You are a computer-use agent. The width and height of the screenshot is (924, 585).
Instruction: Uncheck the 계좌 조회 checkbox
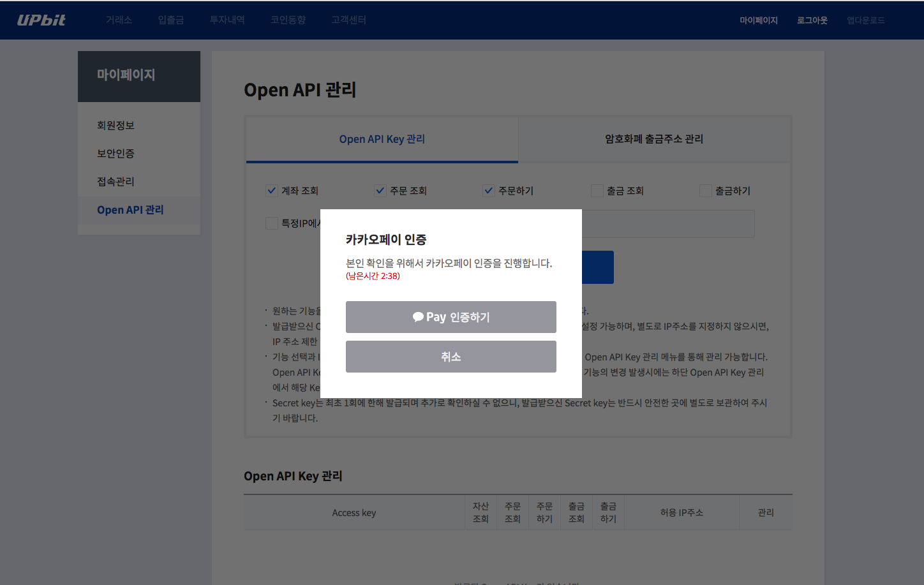(x=272, y=190)
